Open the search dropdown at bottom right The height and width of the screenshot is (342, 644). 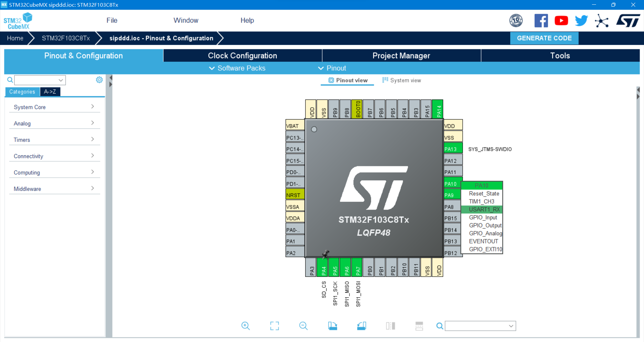click(x=511, y=326)
